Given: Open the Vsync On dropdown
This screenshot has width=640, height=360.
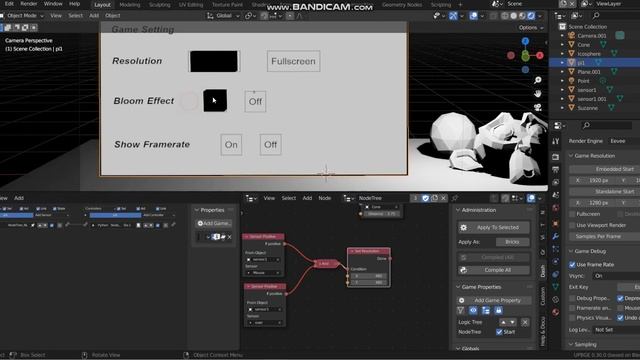Looking at the screenshot, I should (x=616, y=276).
